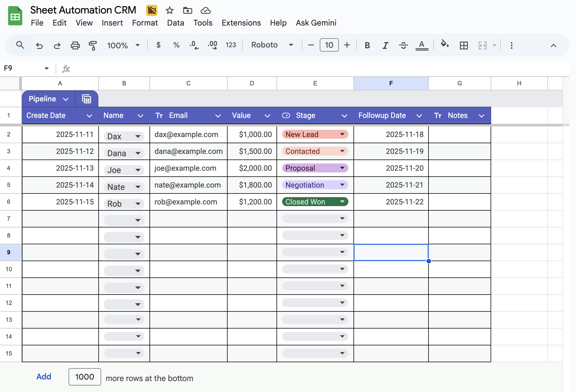Click the paint format roller icon
The height and width of the screenshot is (392, 576).
coord(93,45)
